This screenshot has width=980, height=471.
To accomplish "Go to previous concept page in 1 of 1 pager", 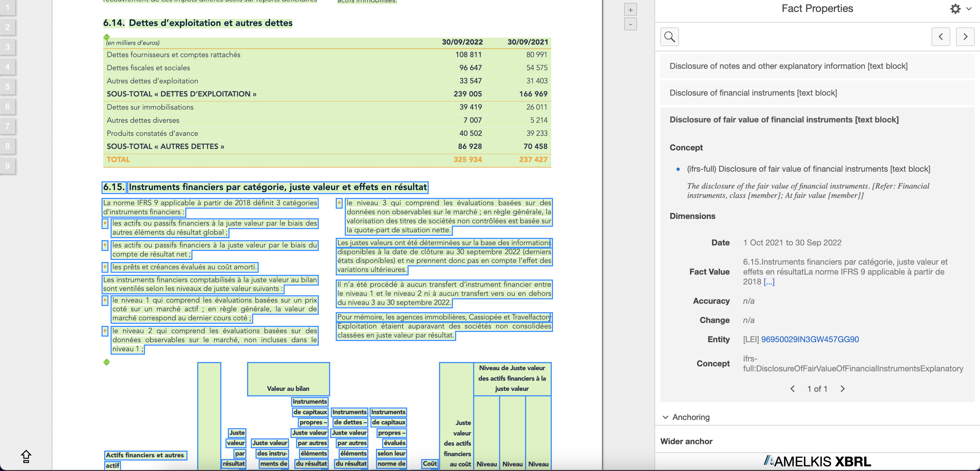I will coord(792,389).
